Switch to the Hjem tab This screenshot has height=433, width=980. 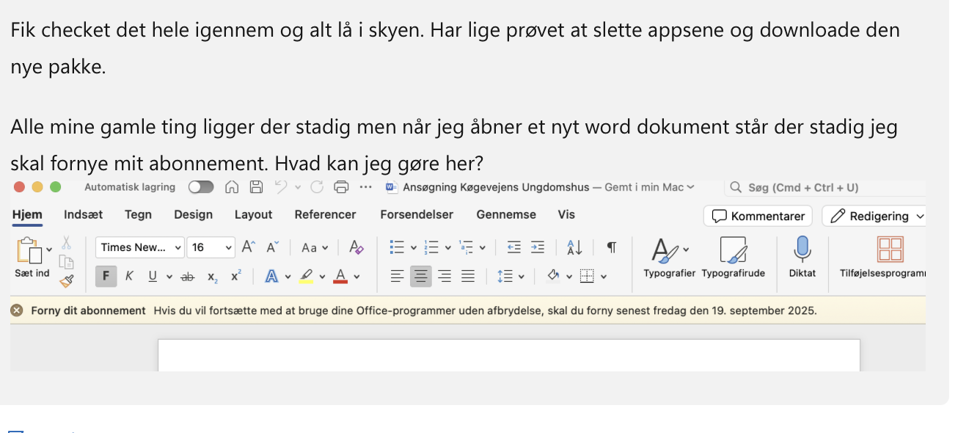tap(27, 215)
